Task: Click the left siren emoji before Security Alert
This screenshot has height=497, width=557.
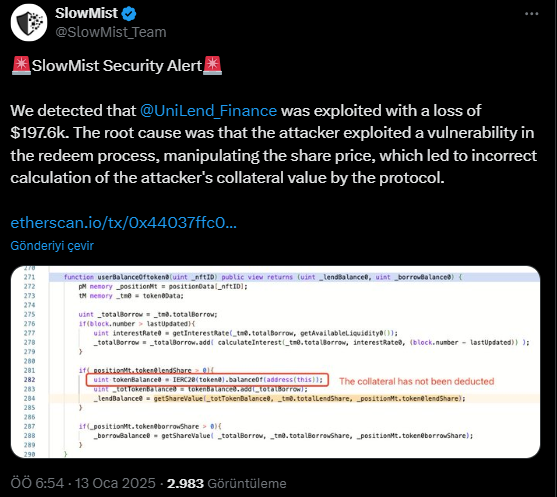Action: 21,66
